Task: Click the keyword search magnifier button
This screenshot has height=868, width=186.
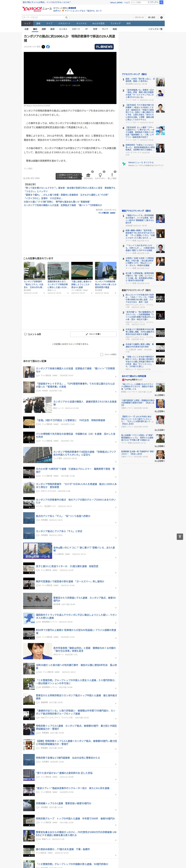Action: click(x=66, y=18)
